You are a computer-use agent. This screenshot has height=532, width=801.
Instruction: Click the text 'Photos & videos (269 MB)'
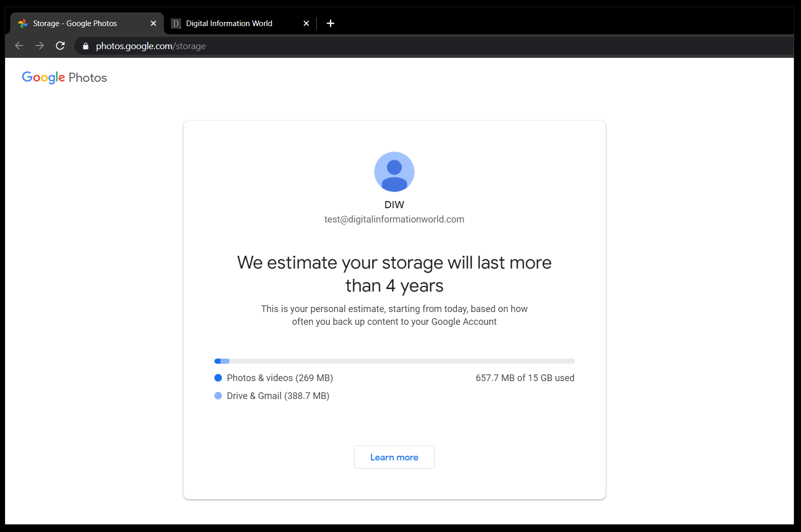point(280,378)
